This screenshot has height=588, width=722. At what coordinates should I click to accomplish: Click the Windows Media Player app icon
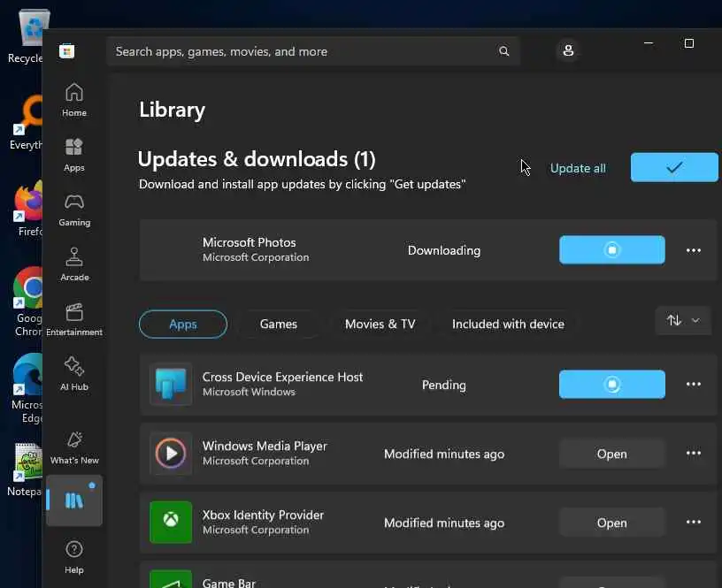[171, 454]
